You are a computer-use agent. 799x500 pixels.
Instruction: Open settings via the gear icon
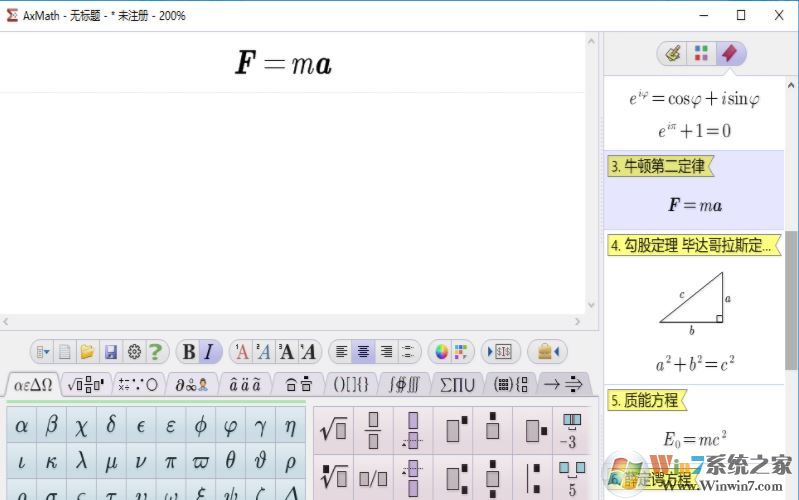[x=134, y=352]
